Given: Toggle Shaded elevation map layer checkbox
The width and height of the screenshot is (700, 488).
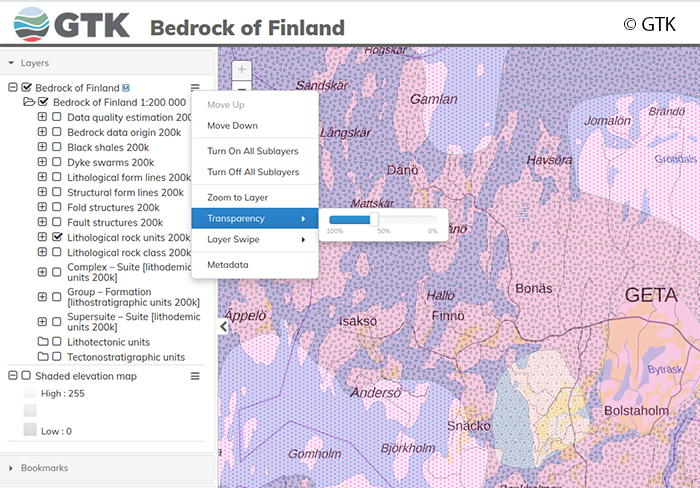Looking at the screenshot, I should coord(25,376).
